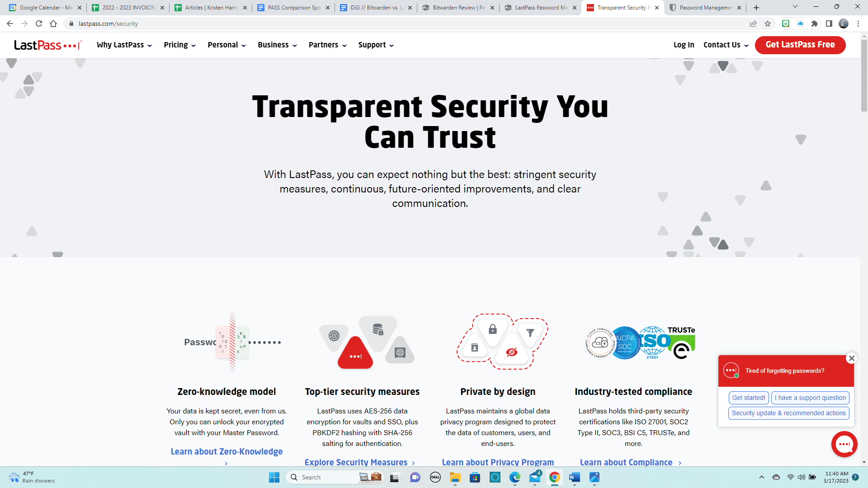Click the page vertical scrollbar thumb
Image resolution: width=868 pixels, height=488 pixels.
click(x=864, y=75)
